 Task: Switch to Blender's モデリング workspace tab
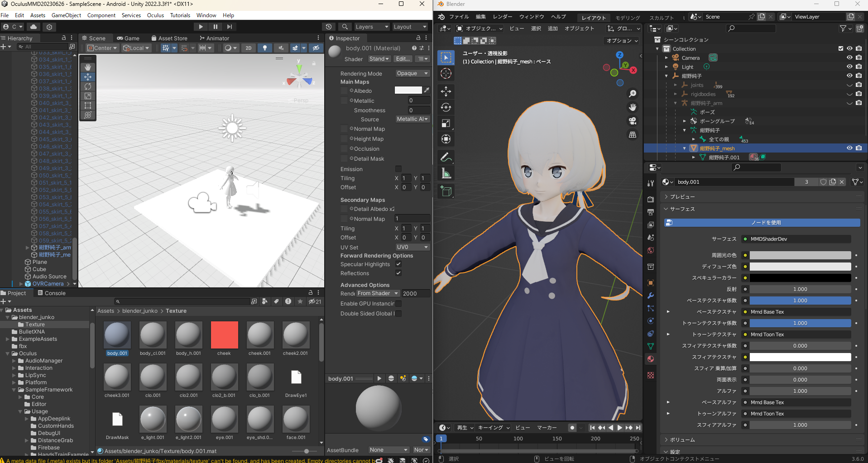[627, 18]
